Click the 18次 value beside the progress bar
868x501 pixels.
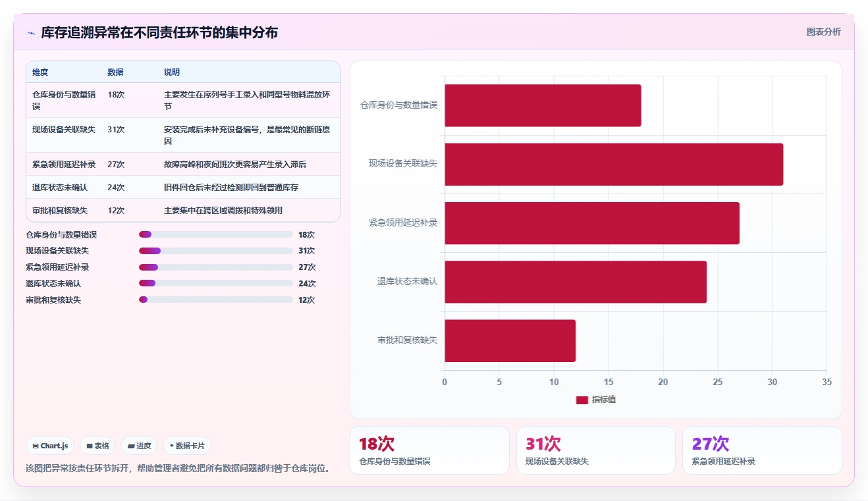point(306,235)
